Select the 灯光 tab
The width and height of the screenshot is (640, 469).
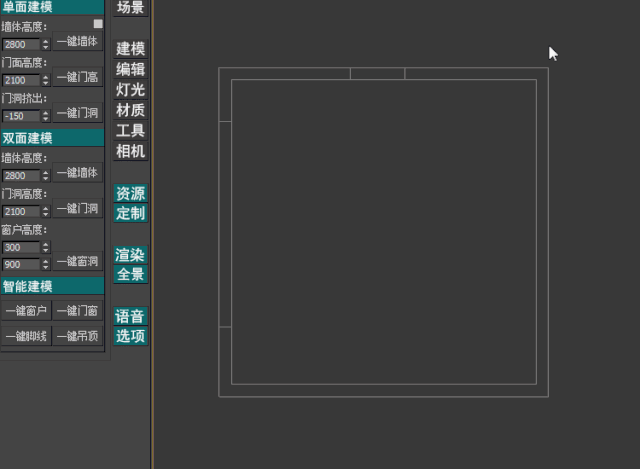(131, 89)
